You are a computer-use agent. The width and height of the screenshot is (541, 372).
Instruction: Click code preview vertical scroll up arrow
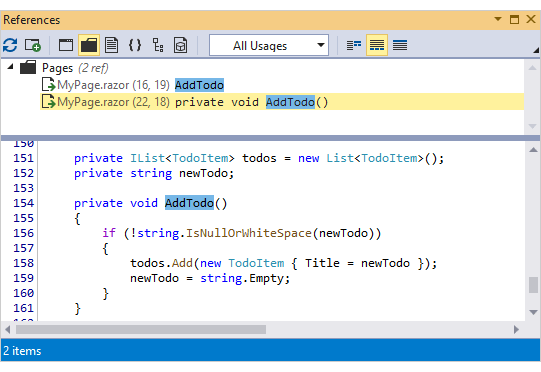(533, 150)
